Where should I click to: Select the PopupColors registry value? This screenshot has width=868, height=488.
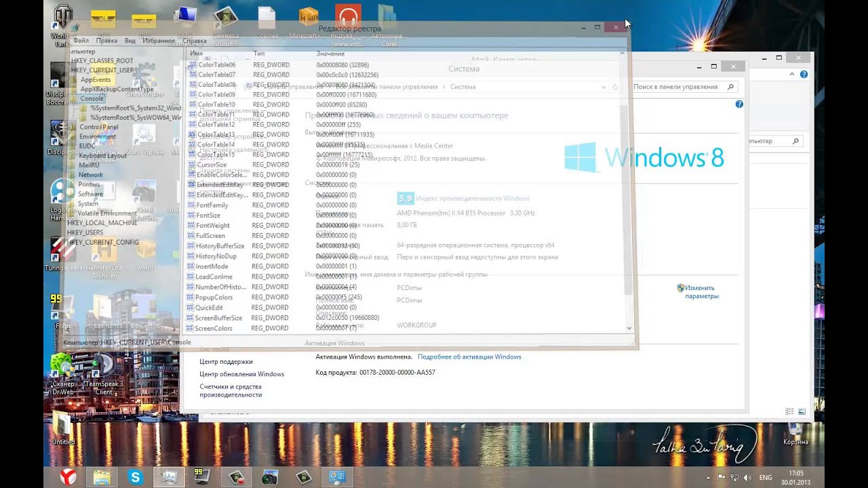214,298
